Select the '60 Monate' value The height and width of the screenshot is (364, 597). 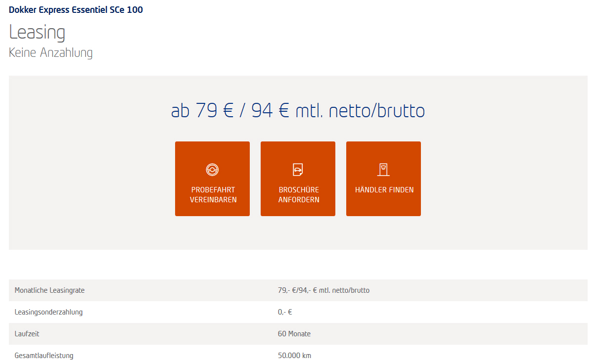click(x=294, y=334)
